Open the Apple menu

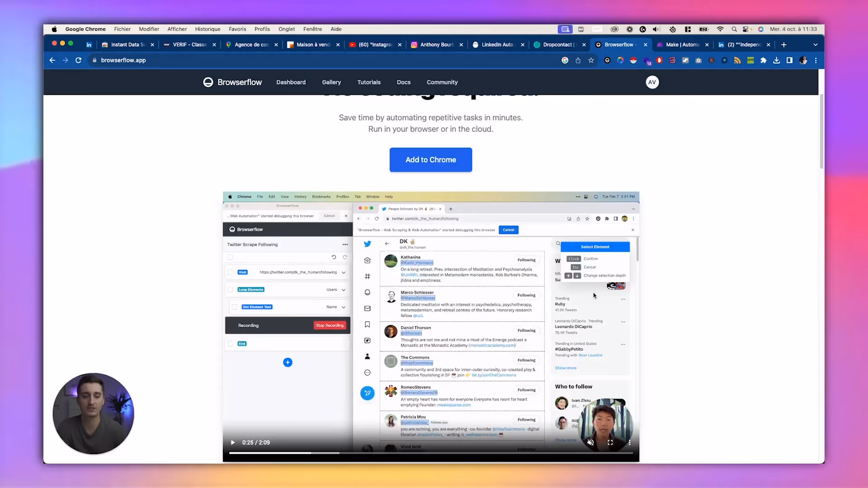(x=54, y=29)
